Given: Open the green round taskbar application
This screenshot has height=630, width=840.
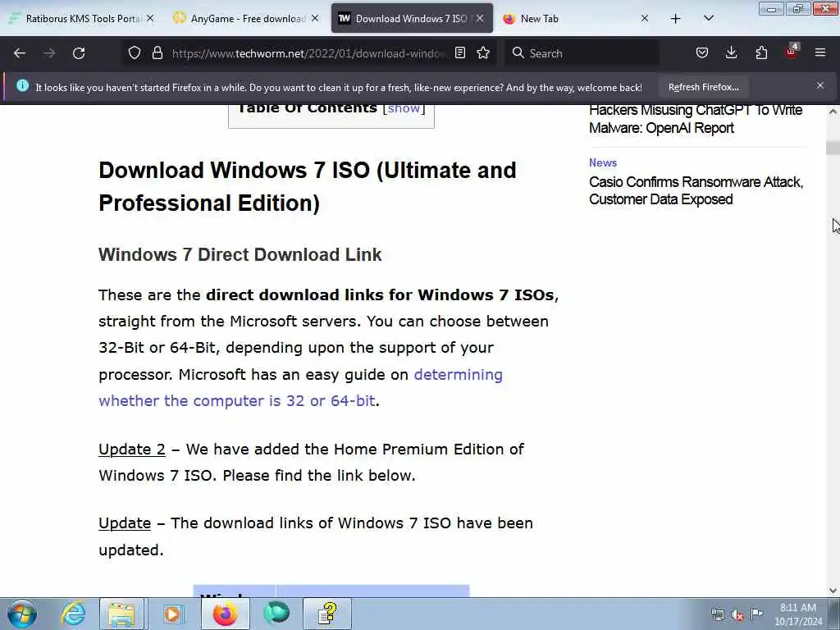Looking at the screenshot, I should click(276, 614).
